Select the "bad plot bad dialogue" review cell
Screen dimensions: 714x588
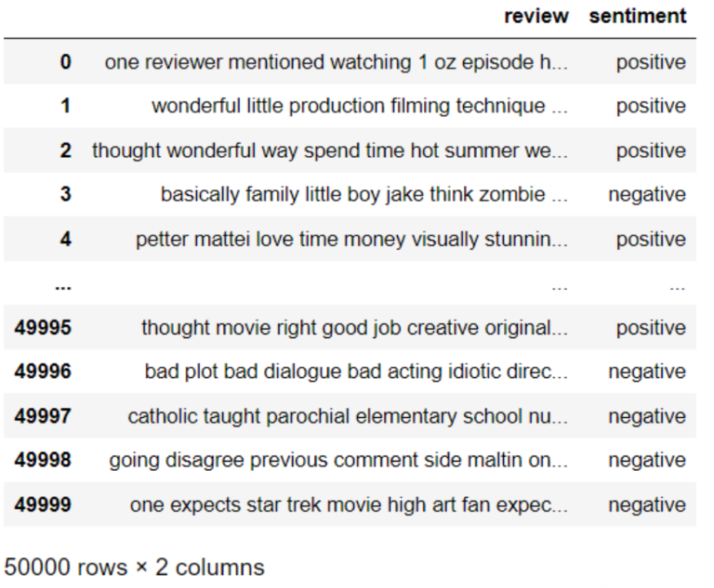point(355,372)
